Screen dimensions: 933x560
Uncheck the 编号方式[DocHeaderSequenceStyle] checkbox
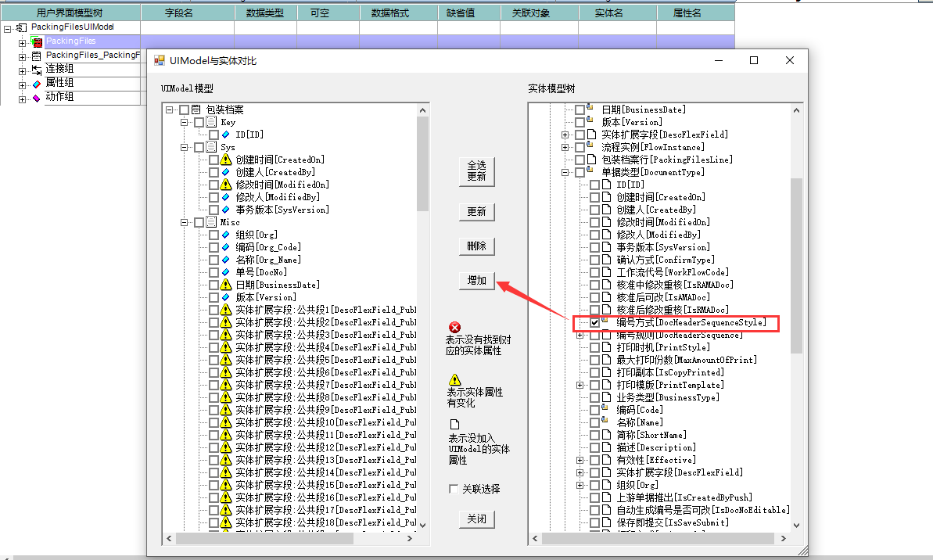[595, 322]
